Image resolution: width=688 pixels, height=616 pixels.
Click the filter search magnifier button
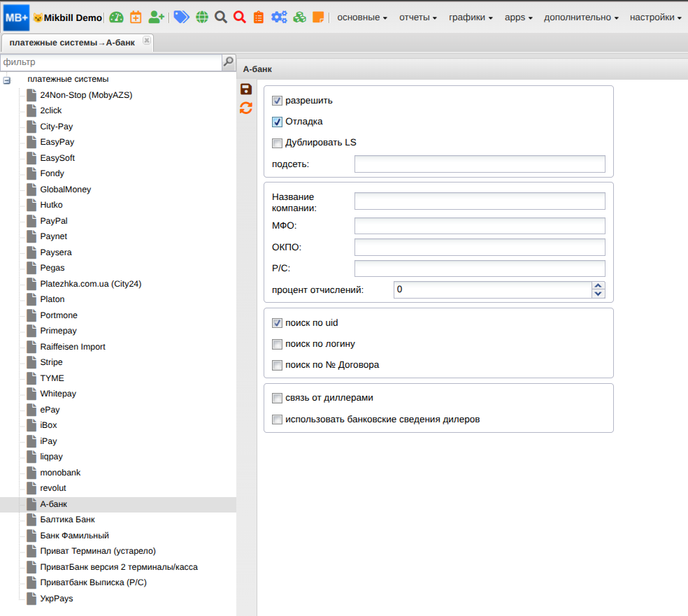pyautogui.click(x=229, y=62)
